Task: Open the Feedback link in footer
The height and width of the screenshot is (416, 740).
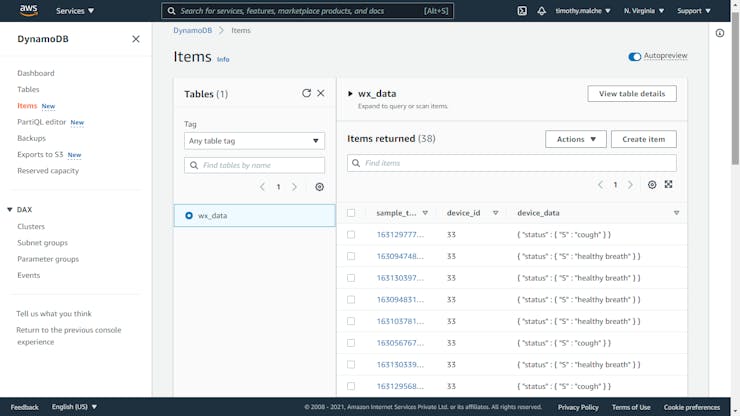Action: pyautogui.click(x=25, y=407)
